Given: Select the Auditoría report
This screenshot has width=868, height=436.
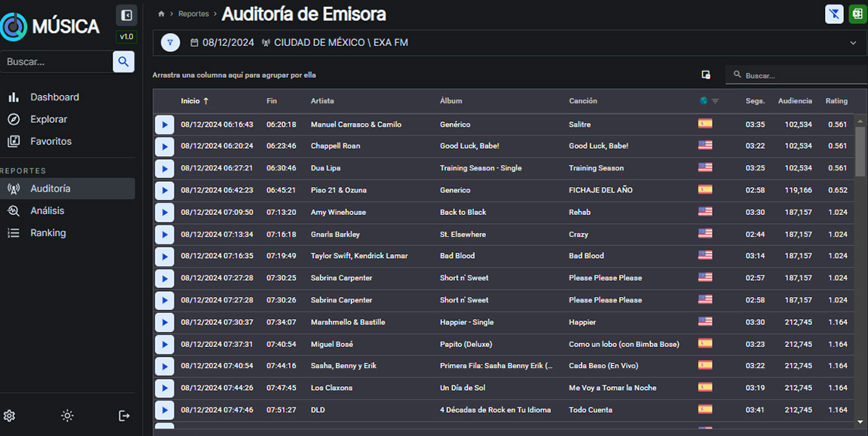Looking at the screenshot, I should (67, 189).
